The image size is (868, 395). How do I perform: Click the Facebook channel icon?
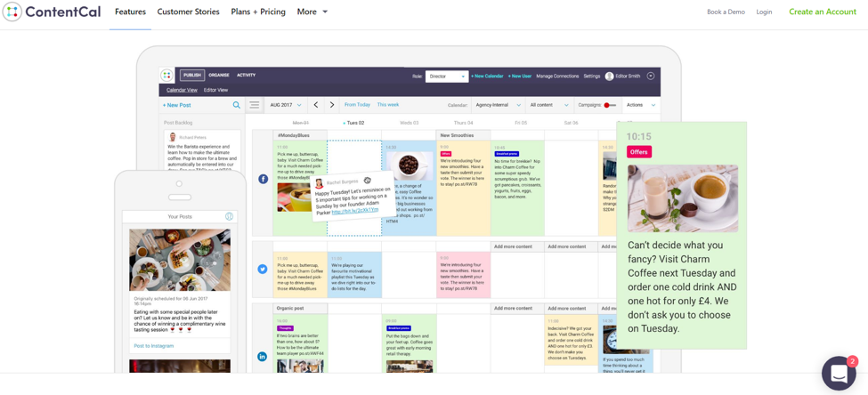(263, 179)
